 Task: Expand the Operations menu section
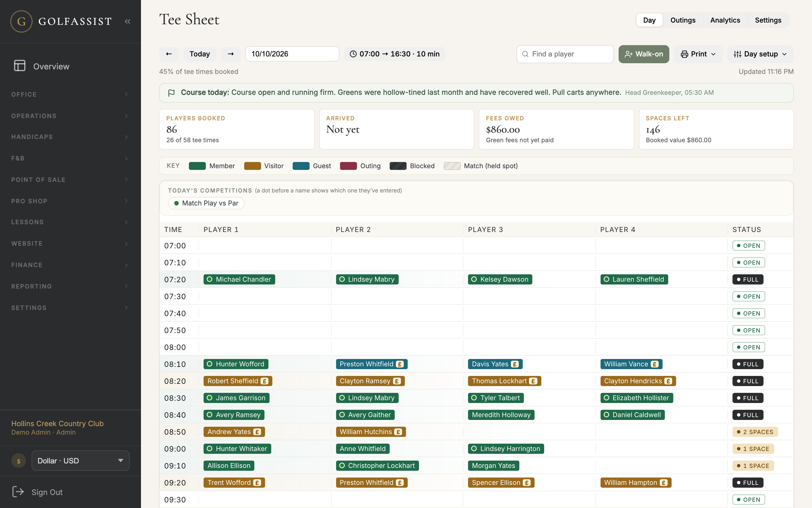[x=70, y=116]
